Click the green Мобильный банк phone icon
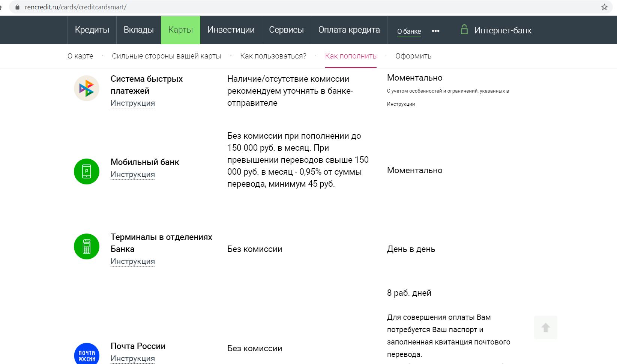Image resolution: width=617 pixels, height=364 pixels. pos(87,171)
